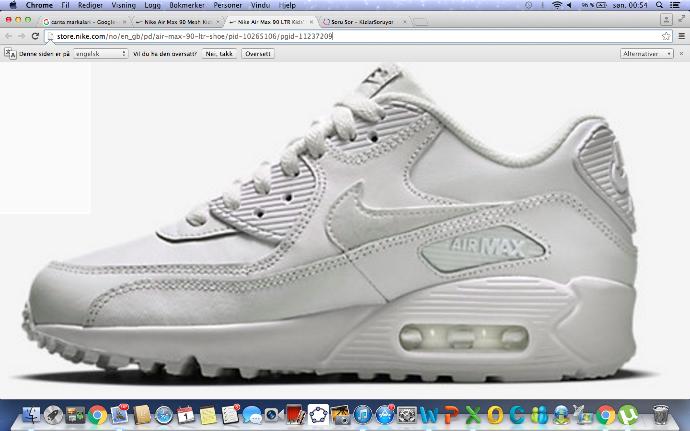690x431 pixels.
Task: Click the translate icon in the translation bar
Action: [x=10, y=54]
